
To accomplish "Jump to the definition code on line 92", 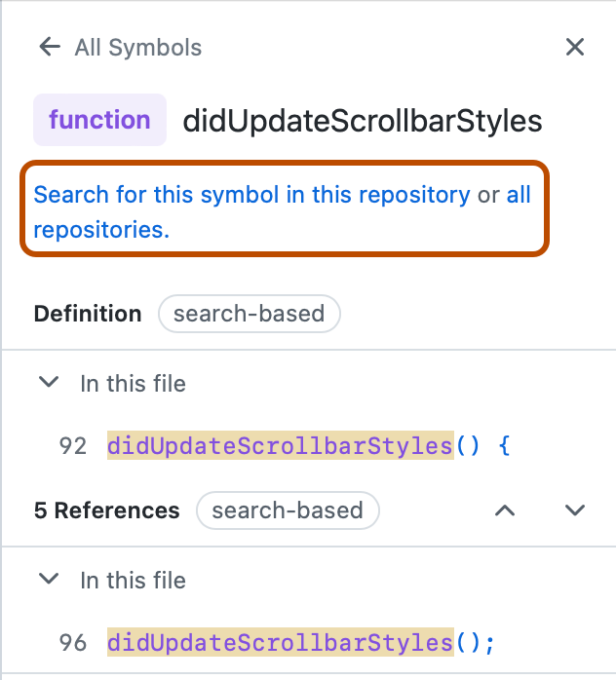I will click(x=308, y=446).
